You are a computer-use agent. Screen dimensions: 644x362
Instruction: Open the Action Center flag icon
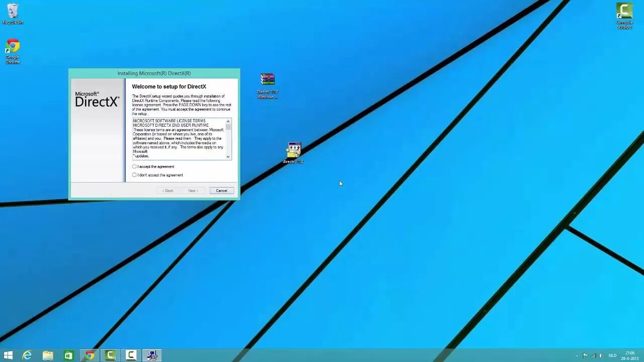[585, 355]
